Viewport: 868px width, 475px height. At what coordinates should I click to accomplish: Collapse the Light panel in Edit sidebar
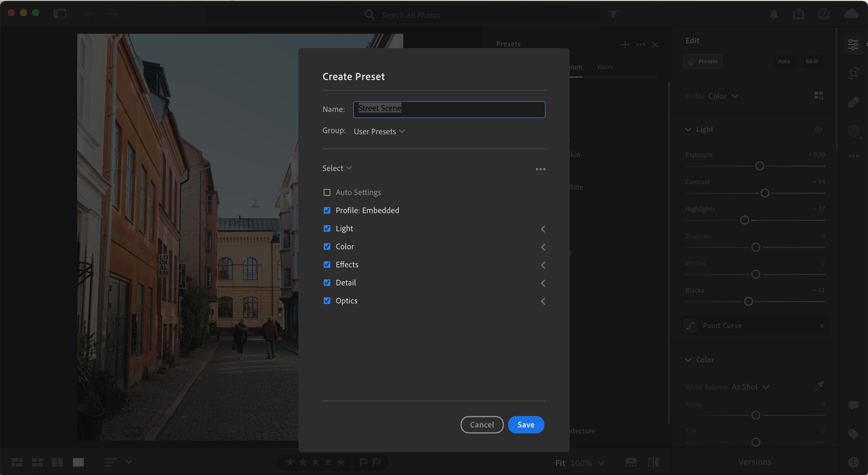pyautogui.click(x=688, y=129)
